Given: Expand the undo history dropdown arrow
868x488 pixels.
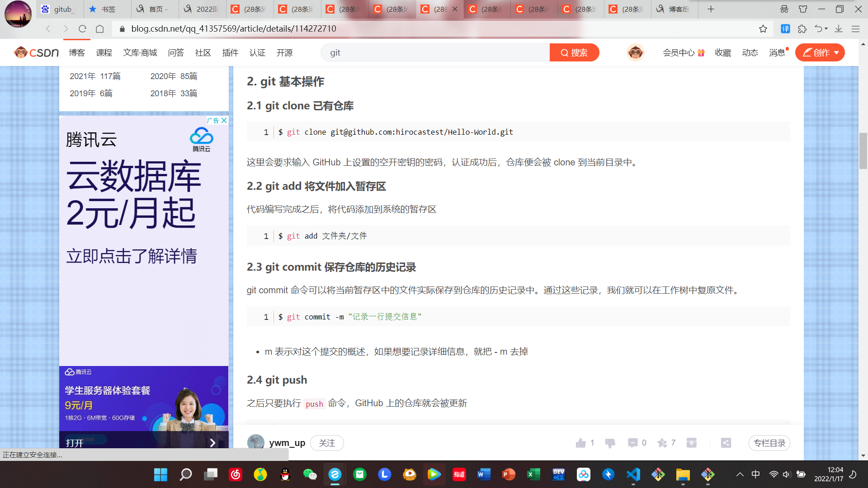Looking at the screenshot, I should pos(826,29).
